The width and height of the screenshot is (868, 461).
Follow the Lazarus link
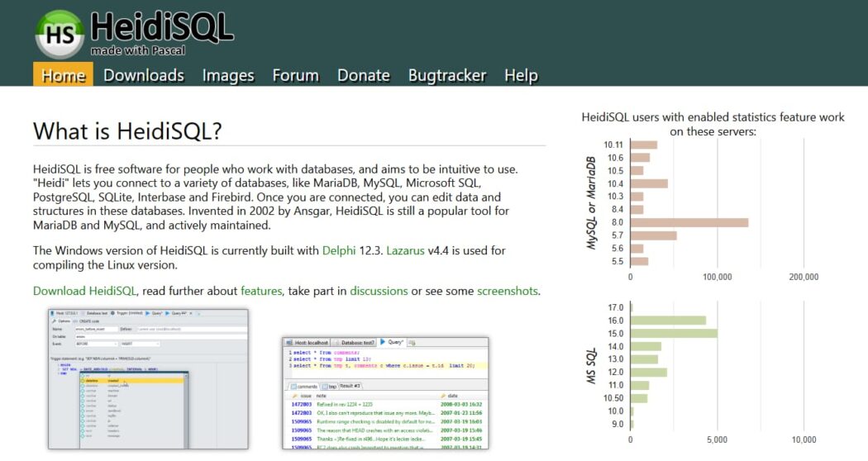tap(405, 250)
